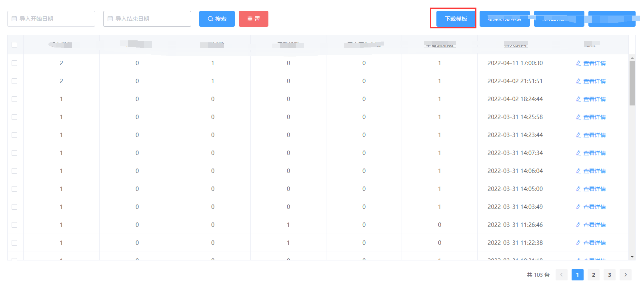The width and height of the screenshot is (644, 288).
Task: Click edit icon in 2022-04-02 18:24:44 row
Action: [x=578, y=99]
